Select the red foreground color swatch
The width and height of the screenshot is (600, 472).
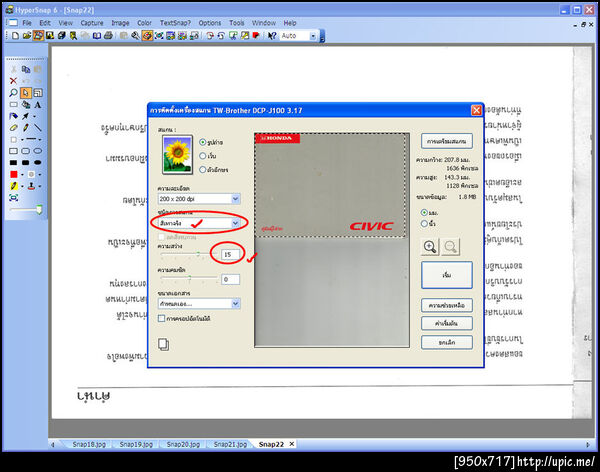14,175
